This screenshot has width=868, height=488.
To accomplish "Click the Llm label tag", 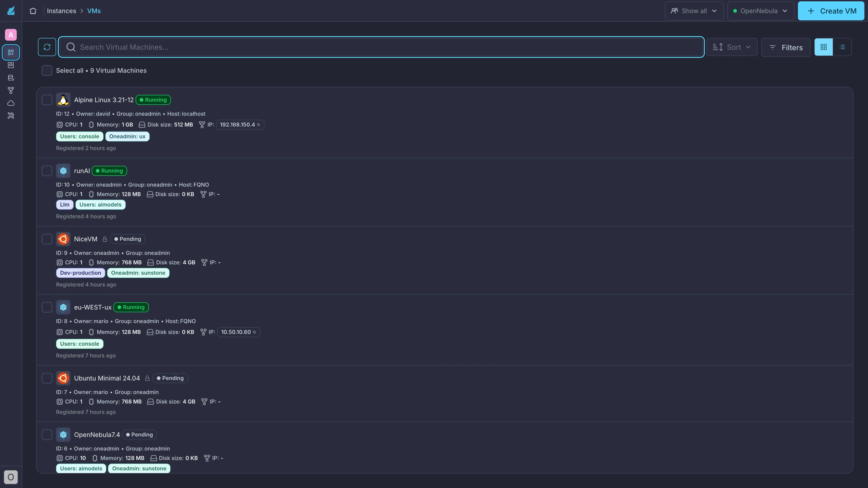I will (65, 205).
